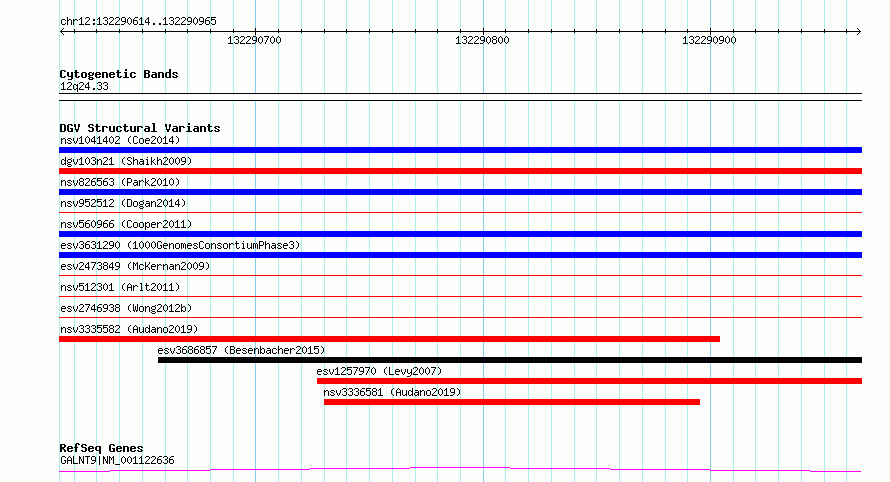Click the red bar for dgv103n21
Viewport: 890px width, 482px height.
[x=460, y=171]
